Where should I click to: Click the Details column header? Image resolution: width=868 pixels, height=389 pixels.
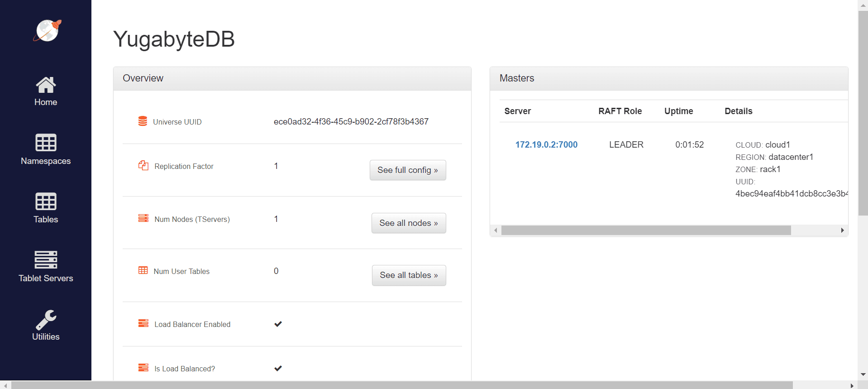pyautogui.click(x=738, y=111)
